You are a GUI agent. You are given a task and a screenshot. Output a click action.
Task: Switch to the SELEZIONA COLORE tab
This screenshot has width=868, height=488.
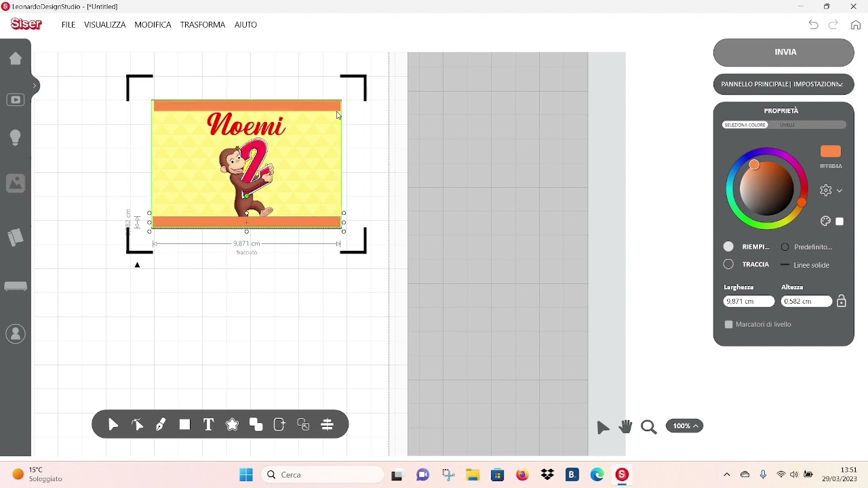coord(745,125)
